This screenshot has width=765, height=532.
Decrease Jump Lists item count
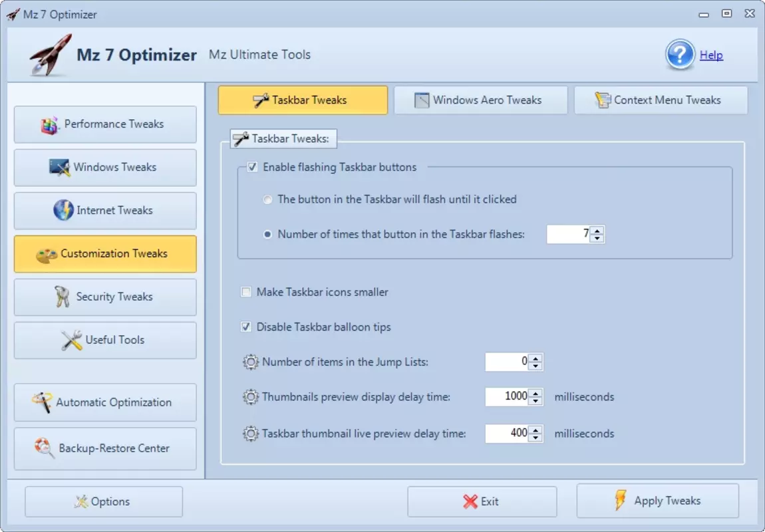535,366
